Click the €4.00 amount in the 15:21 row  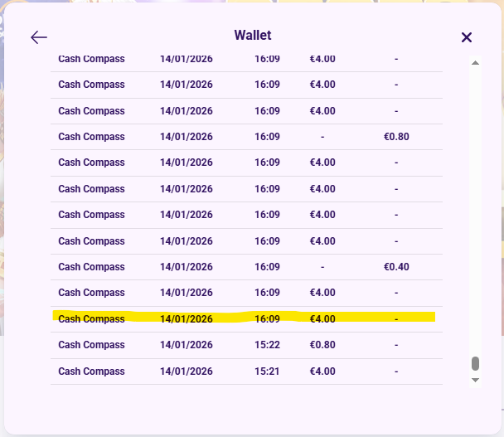322,371
